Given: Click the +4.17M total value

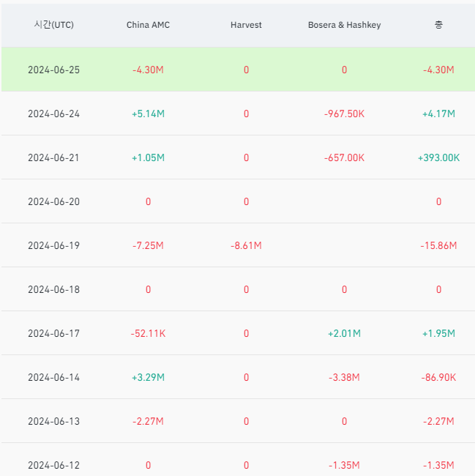Looking at the screenshot, I should tap(438, 114).
